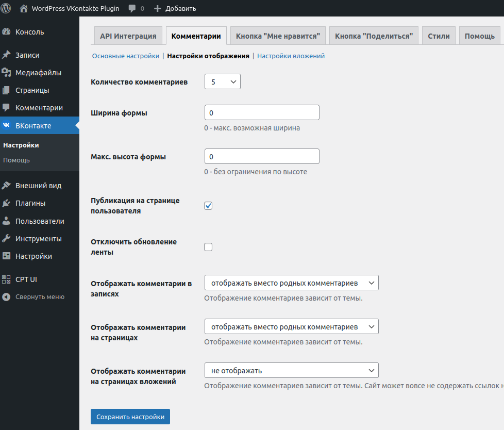Click the "0 - без ограничения по высоте" hint
Image resolution: width=504 pixels, height=430 pixels.
(x=256, y=172)
